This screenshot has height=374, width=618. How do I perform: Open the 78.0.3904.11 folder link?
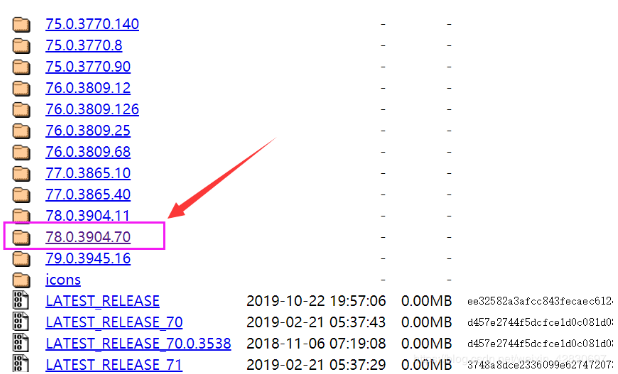tap(87, 216)
